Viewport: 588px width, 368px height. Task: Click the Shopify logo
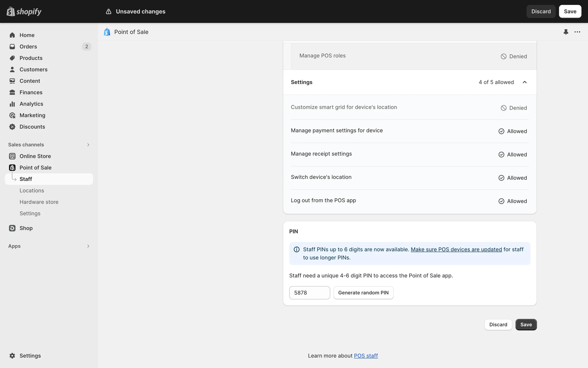24,11
